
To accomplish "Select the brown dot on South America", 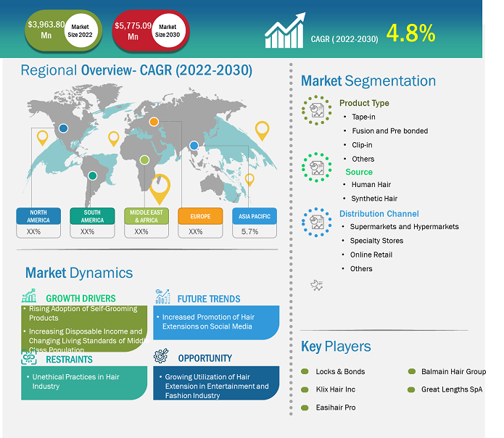I will click(92, 175).
